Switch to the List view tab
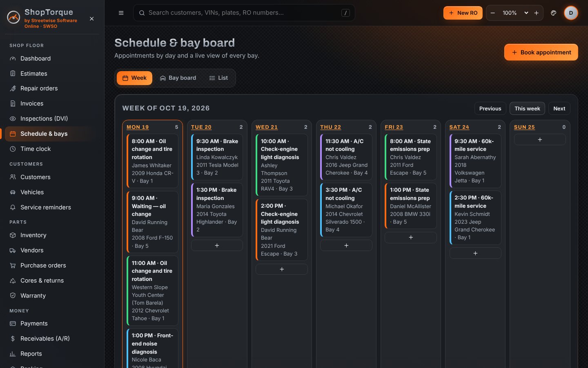This screenshot has width=588, height=368. pyautogui.click(x=218, y=78)
